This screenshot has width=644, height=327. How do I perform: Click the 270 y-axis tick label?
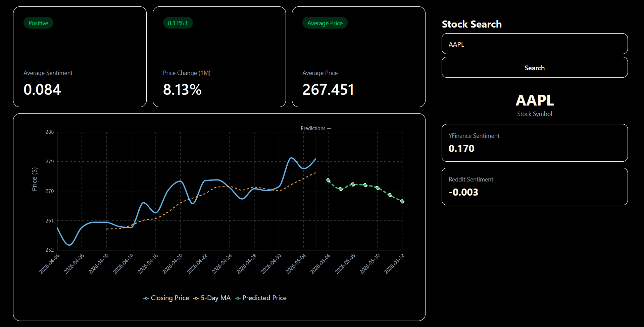(x=50, y=191)
